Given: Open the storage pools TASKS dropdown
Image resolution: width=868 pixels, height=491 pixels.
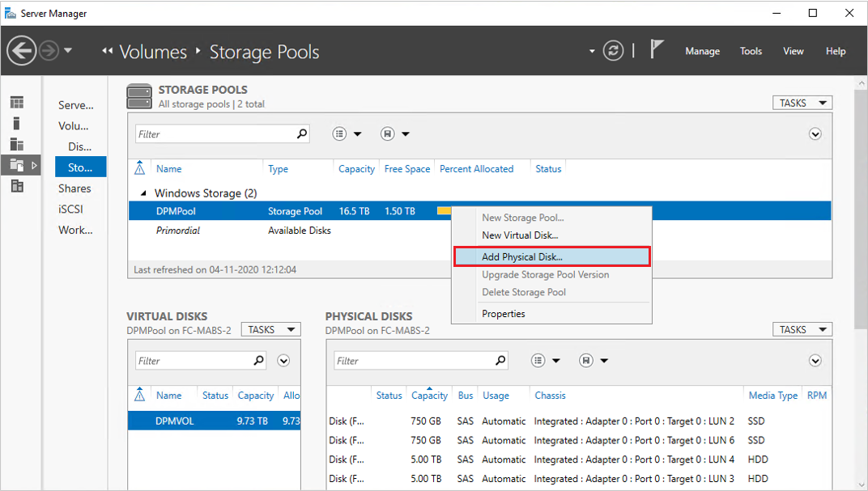Looking at the screenshot, I should (x=802, y=103).
